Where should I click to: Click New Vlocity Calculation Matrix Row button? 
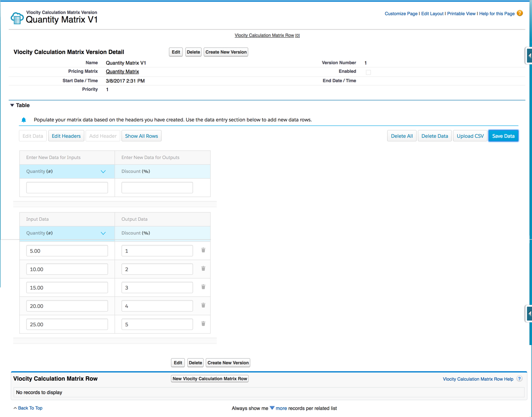(210, 379)
